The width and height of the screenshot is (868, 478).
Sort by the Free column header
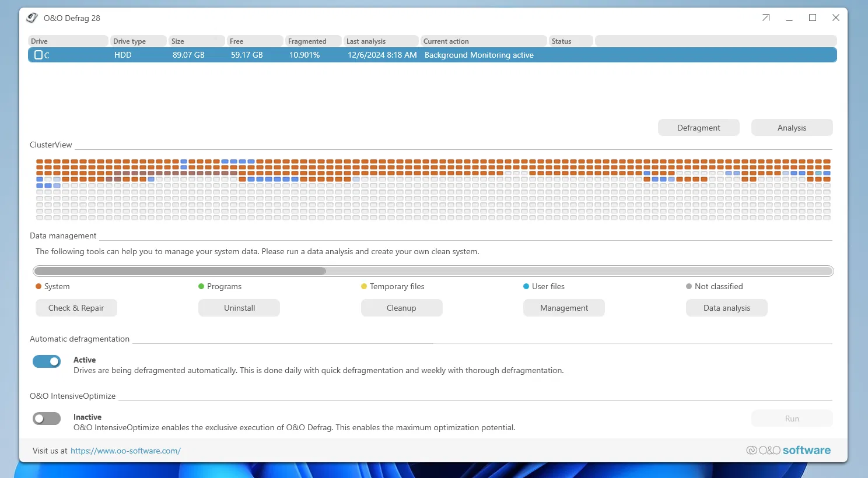pyautogui.click(x=255, y=41)
